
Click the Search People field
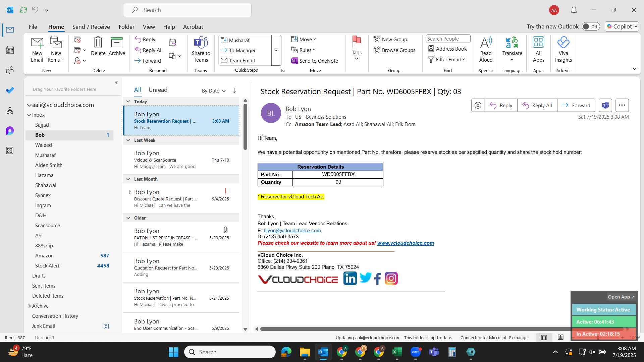(448, 39)
